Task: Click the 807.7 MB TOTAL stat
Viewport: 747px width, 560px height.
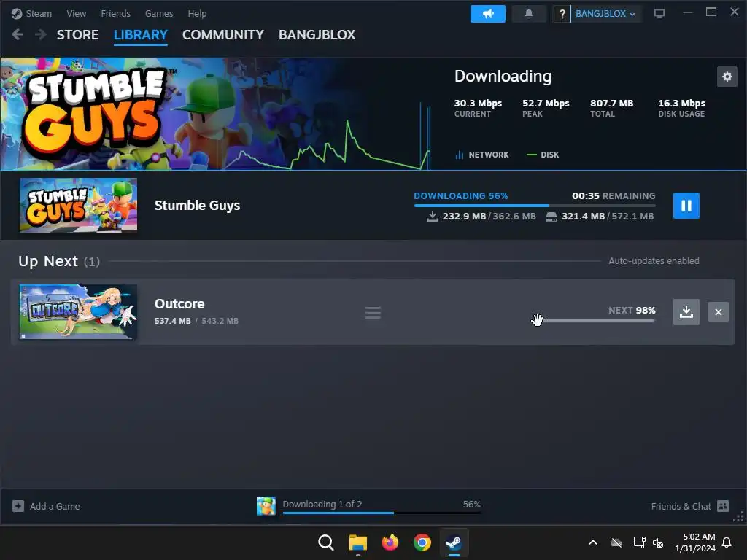Action: pos(612,108)
